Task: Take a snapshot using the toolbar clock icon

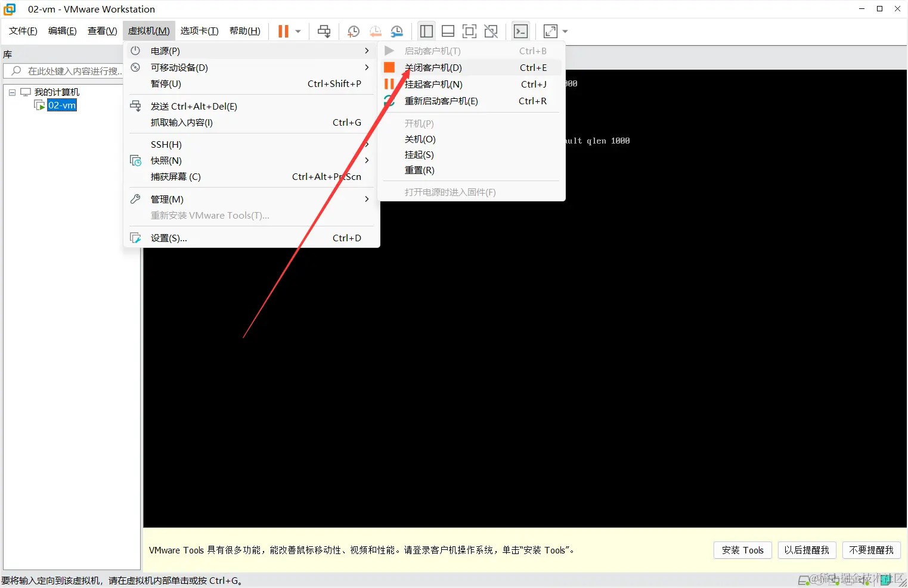Action: tap(353, 31)
